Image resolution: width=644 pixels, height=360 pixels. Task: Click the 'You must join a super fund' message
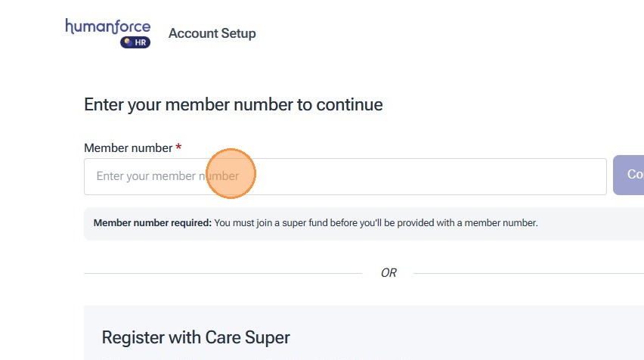point(376,223)
